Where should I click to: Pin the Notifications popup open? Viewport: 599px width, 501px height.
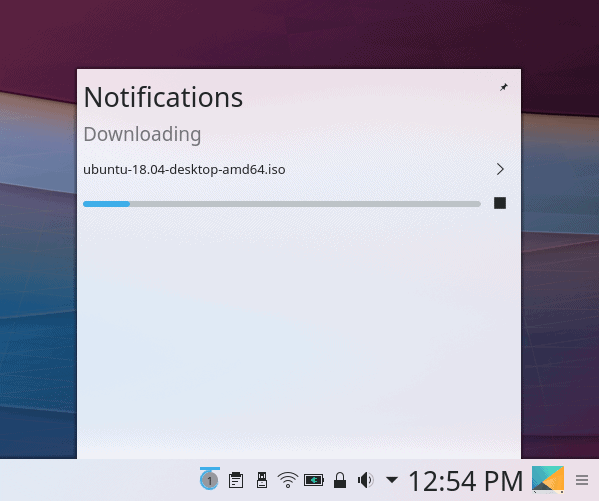click(x=504, y=87)
